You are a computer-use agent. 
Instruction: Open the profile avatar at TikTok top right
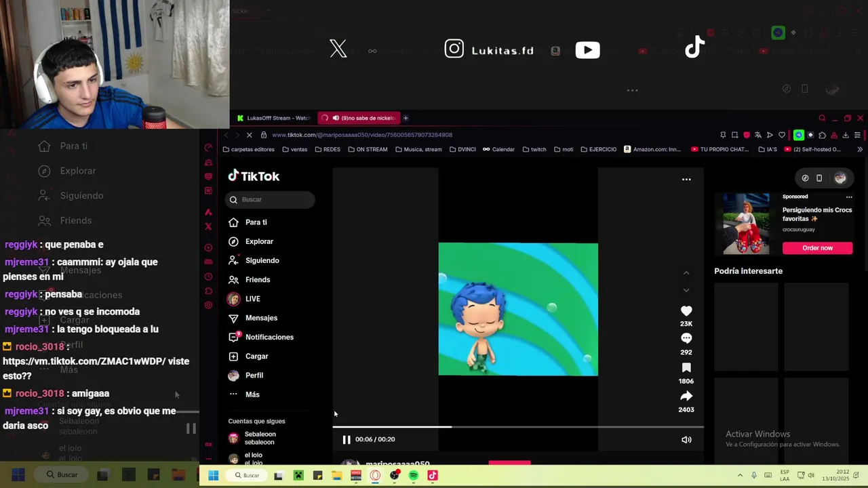click(840, 178)
